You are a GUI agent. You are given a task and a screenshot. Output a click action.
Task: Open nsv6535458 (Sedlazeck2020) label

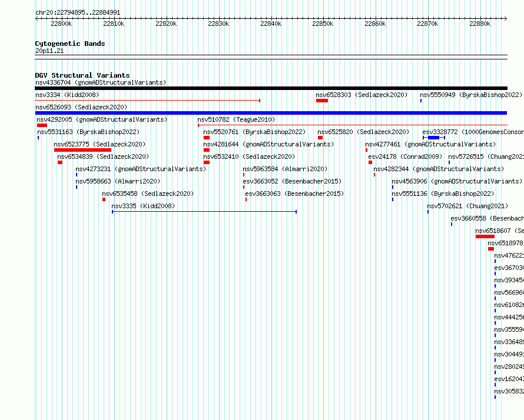(x=148, y=194)
